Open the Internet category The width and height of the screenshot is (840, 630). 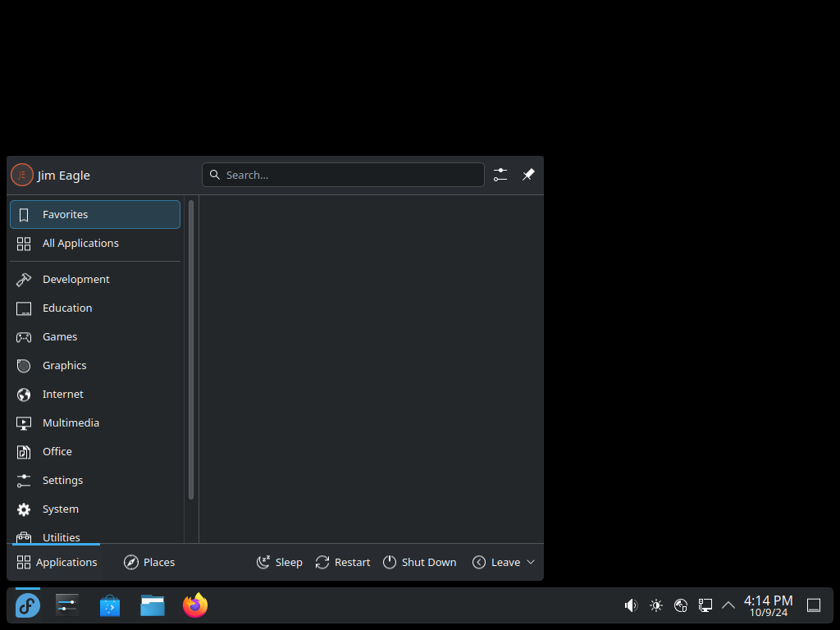click(x=95, y=395)
